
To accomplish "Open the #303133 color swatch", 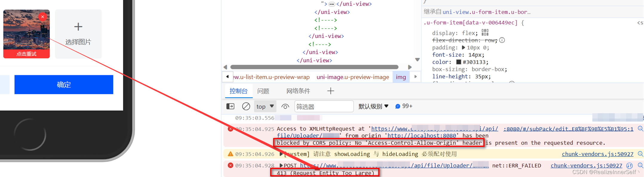I will 459,62.
